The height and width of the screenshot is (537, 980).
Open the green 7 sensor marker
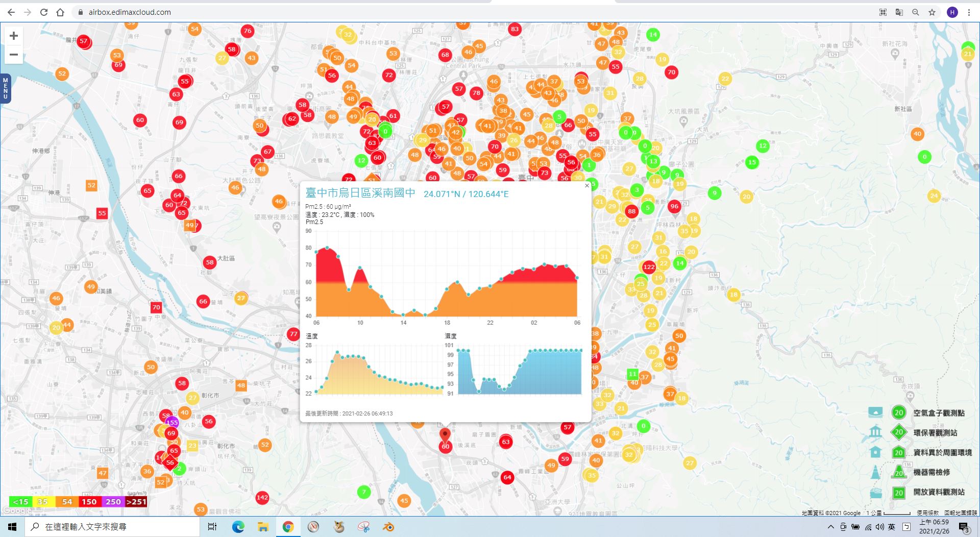363,492
